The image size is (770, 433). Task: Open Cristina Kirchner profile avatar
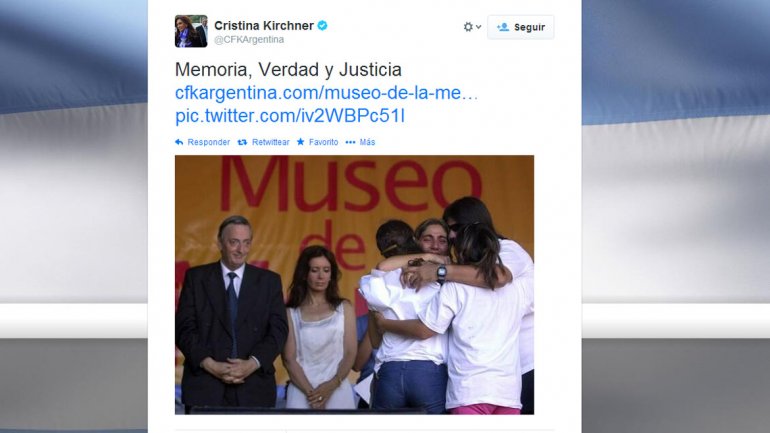[x=191, y=31]
